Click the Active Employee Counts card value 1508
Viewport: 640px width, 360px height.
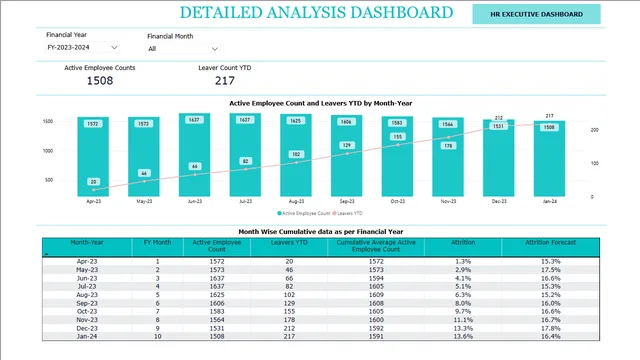100,80
